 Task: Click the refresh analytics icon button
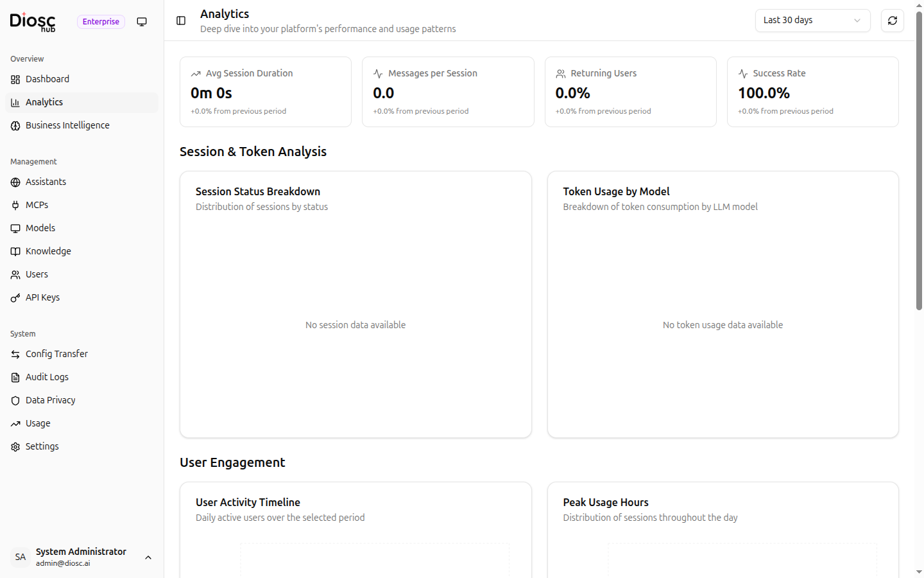click(893, 21)
